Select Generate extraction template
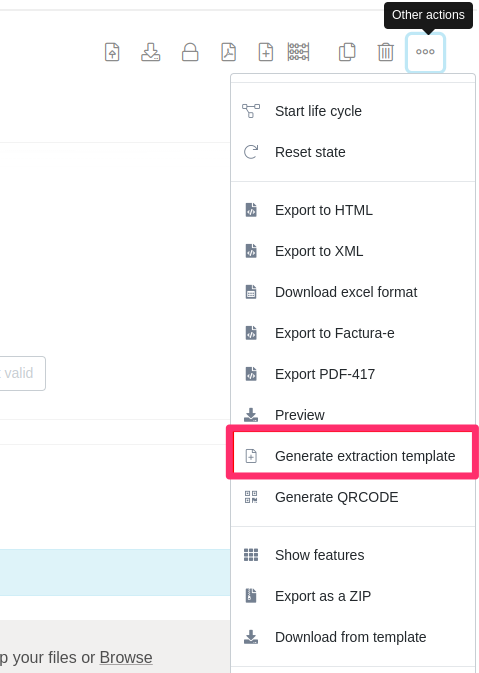This screenshot has width=479, height=673. click(353, 456)
